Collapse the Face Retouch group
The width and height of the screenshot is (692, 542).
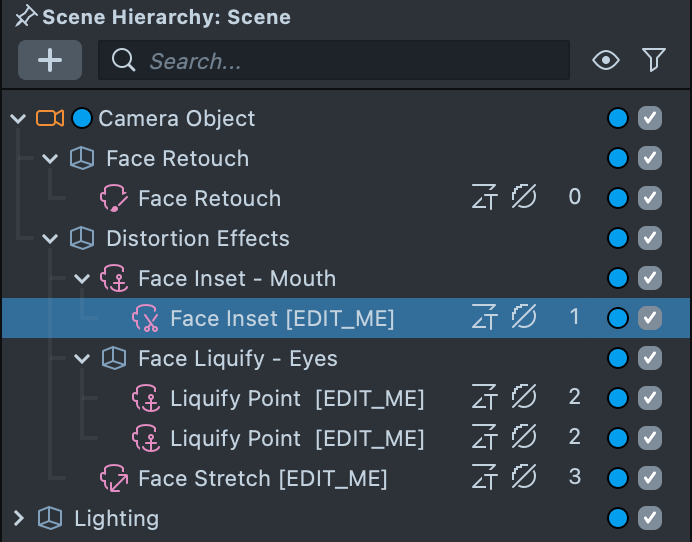coord(50,159)
